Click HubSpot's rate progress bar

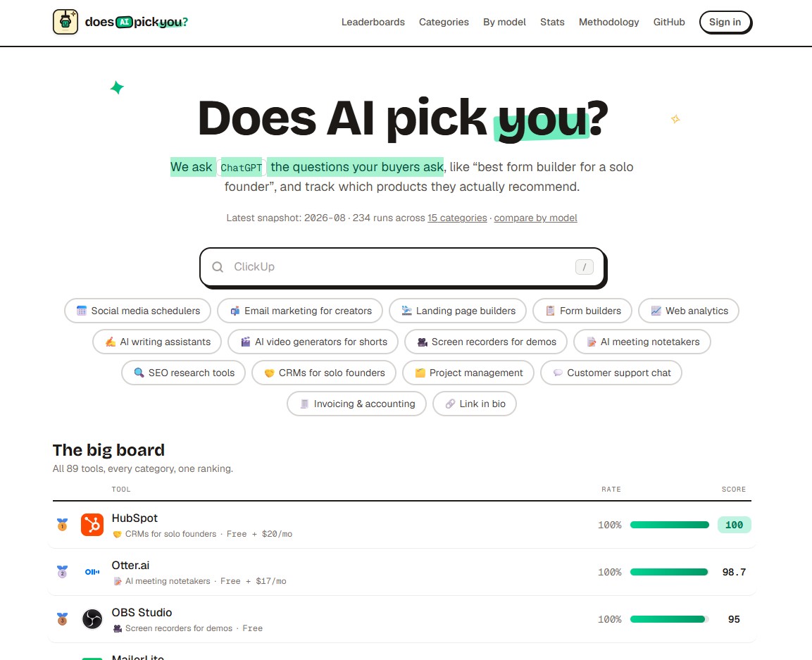tap(670, 525)
